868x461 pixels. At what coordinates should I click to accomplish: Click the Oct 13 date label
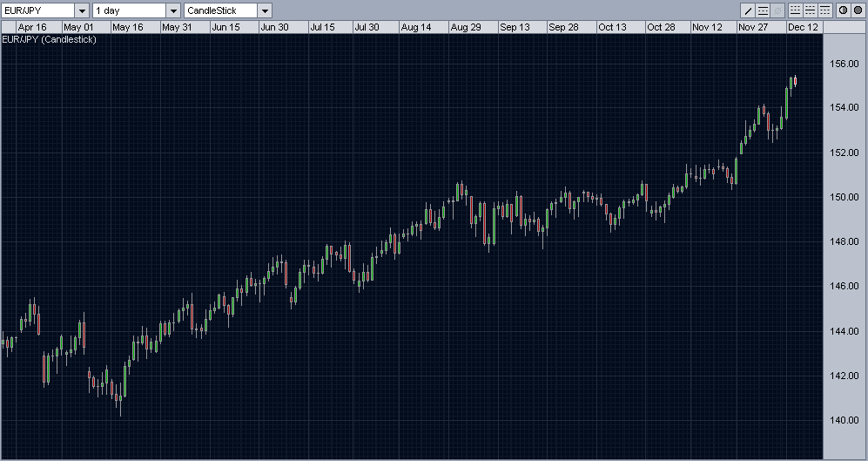coord(612,27)
